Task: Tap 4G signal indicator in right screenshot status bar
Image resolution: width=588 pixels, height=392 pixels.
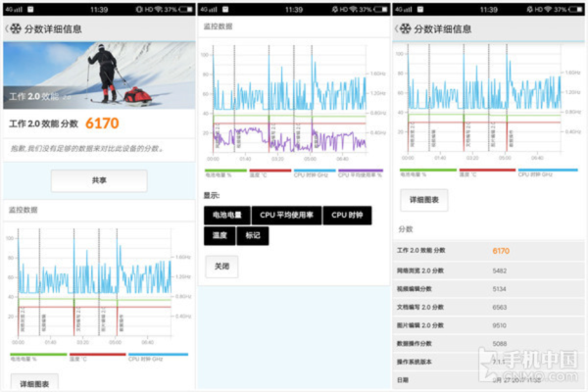Action: click(x=404, y=10)
